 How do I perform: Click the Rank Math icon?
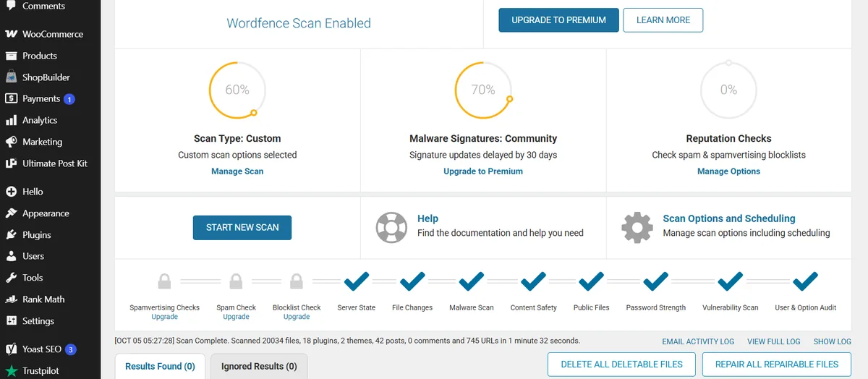pyautogui.click(x=11, y=299)
